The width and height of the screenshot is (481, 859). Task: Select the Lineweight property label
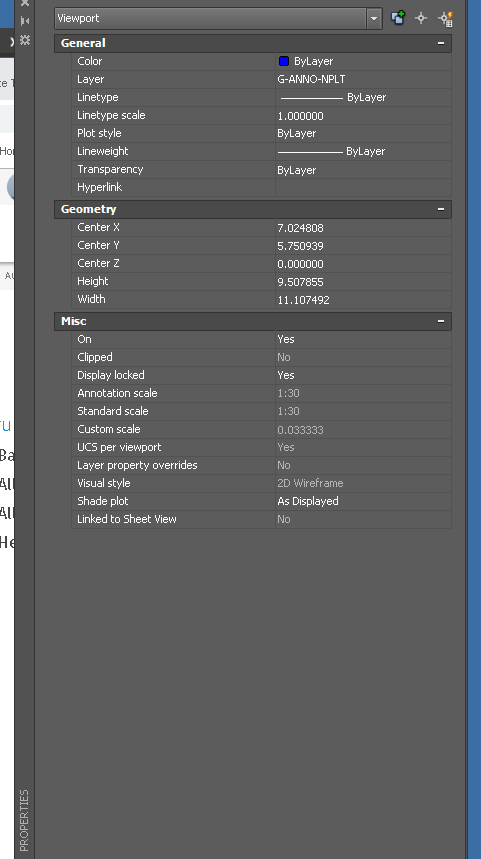(x=102, y=151)
